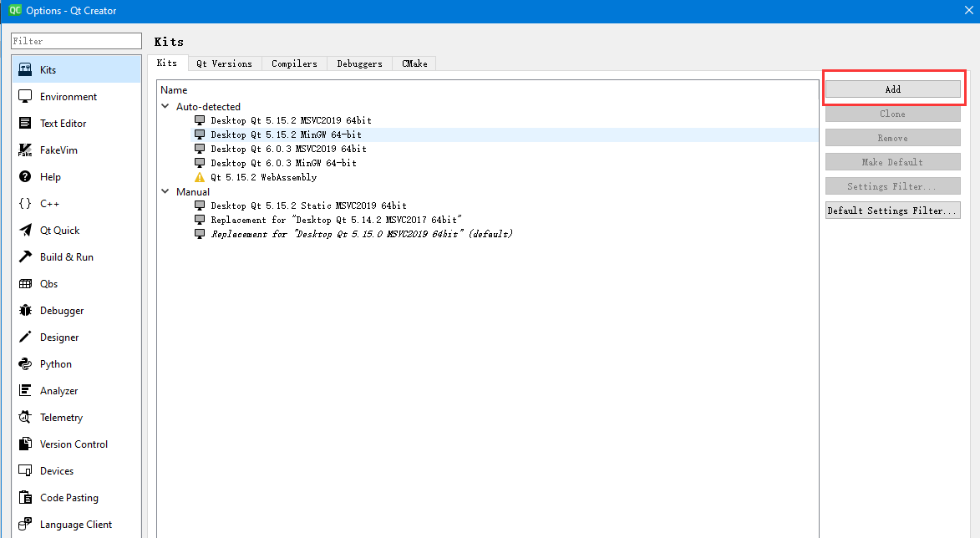Click the warning icon on Qt 5.15.2 WebAssembly
The height and width of the screenshot is (538, 980).
[200, 177]
